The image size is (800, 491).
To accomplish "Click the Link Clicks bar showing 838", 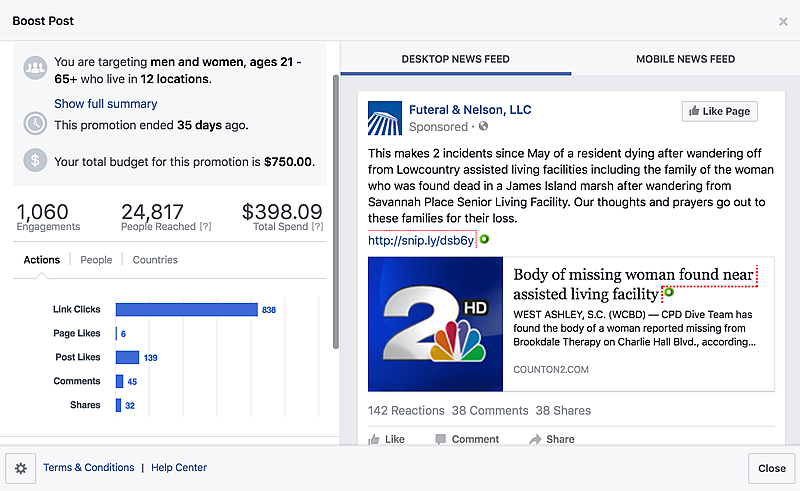I will 186,310.
